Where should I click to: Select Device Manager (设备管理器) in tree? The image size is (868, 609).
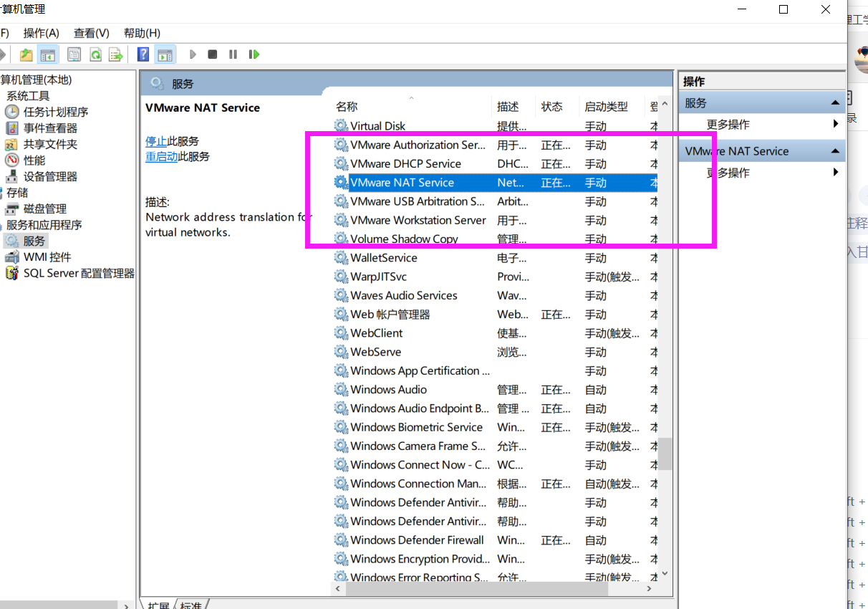click(x=50, y=176)
